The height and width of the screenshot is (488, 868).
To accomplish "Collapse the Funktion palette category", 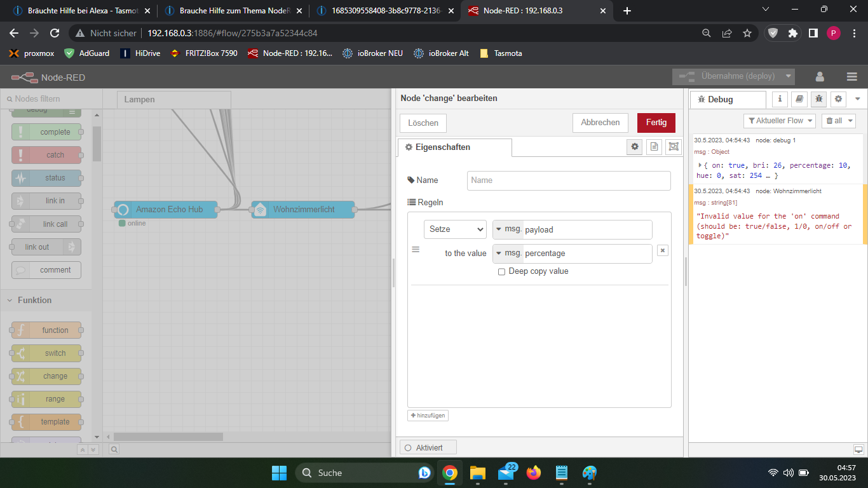I will (34, 300).
